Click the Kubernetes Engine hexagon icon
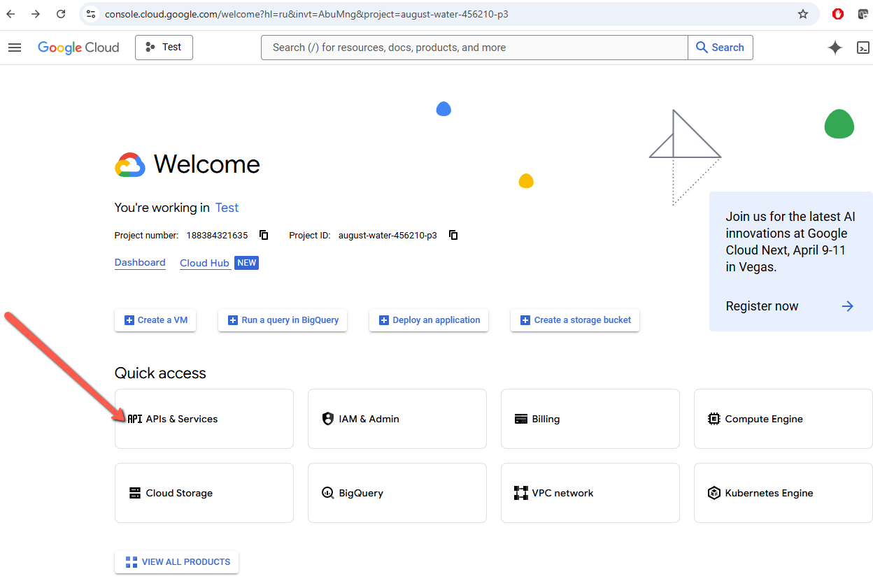This screenshot has width=873, height=588. (714, 493)
